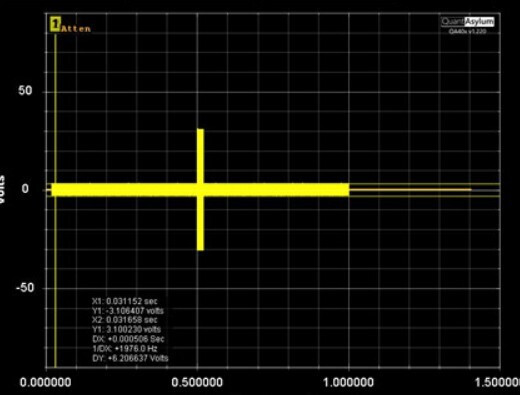Screen dimensions: 520x395
Task: Click the orange Atten label
Action: pos(76,29)
